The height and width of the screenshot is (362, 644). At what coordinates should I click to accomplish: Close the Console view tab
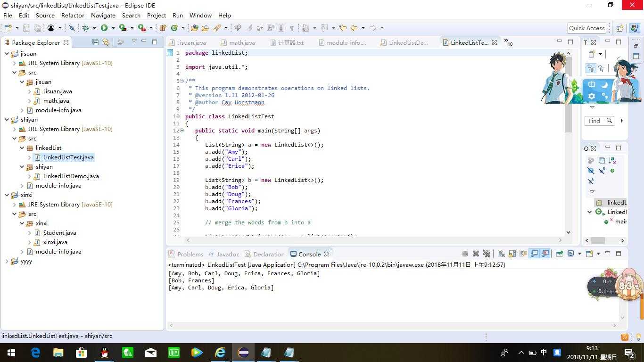point(327,254)
